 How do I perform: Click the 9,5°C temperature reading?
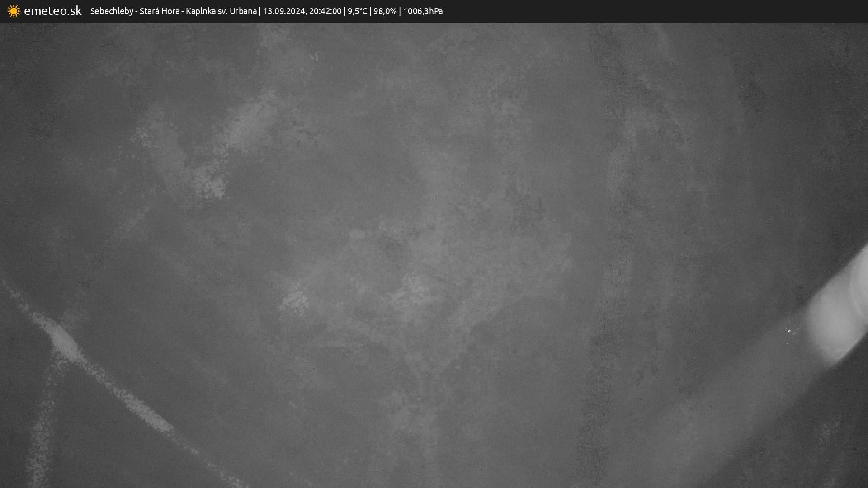tap(357, 11)
